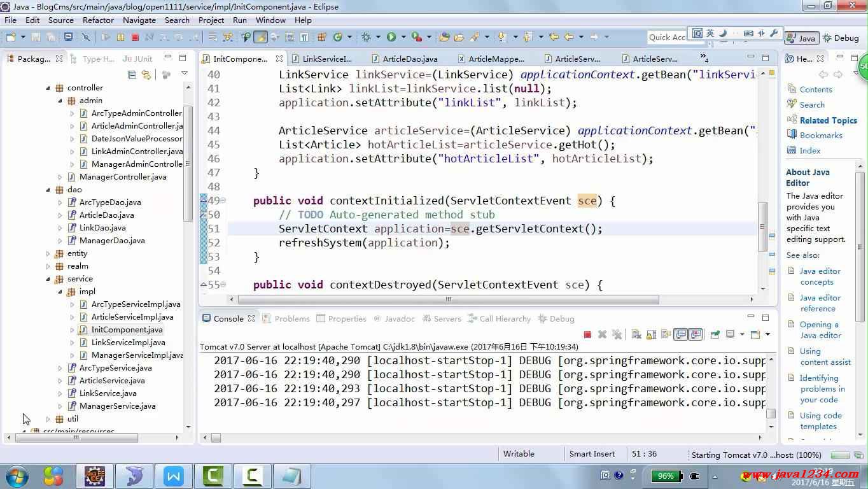868x489 pixels.
Task: Switch to the Problems tab
Action: click(286, 319)
